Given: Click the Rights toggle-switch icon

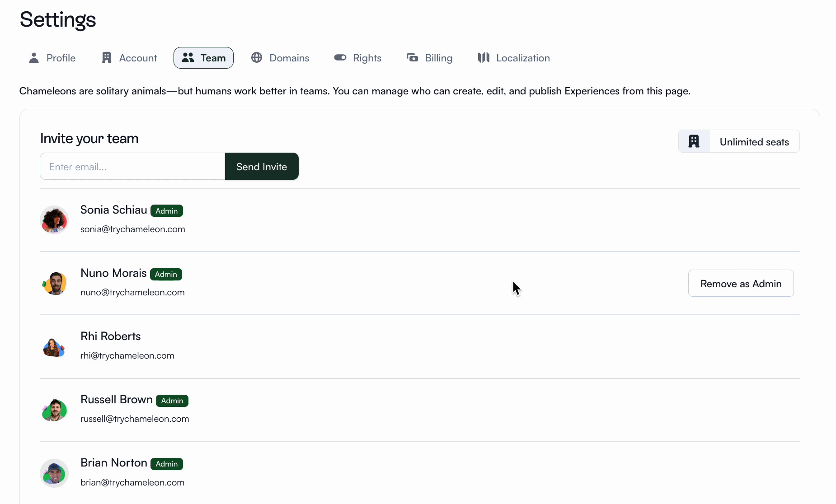Looking at the screenshot, I should point(340,58).
